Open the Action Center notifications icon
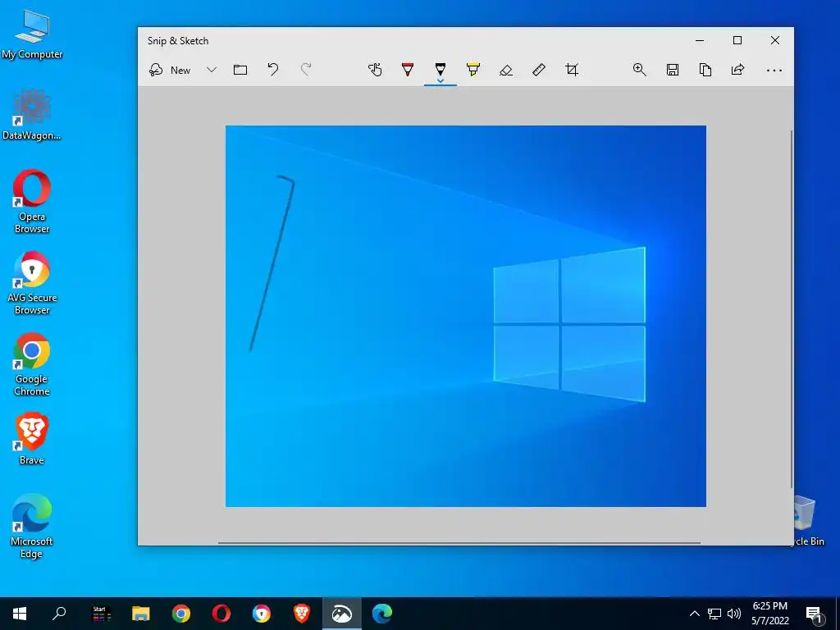840x630 pixels. (814, 614)
